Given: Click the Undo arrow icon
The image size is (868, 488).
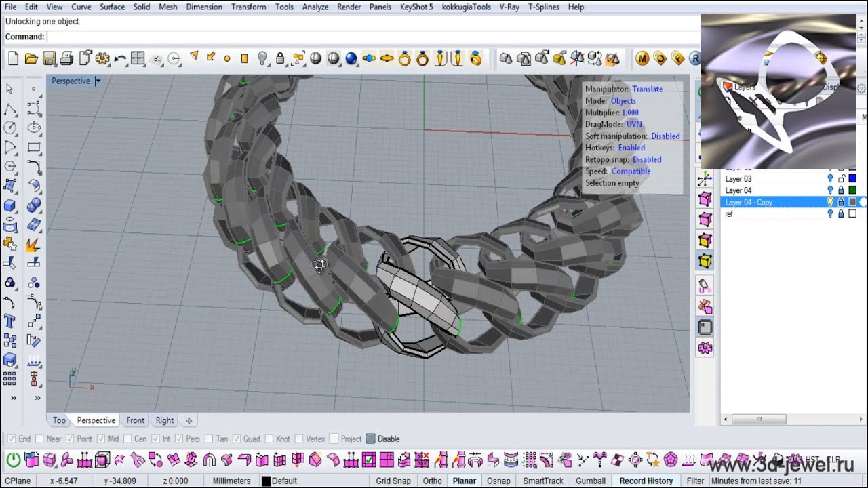Looking at the screenshot, I should pyautogui.click(x=120, y=59).
